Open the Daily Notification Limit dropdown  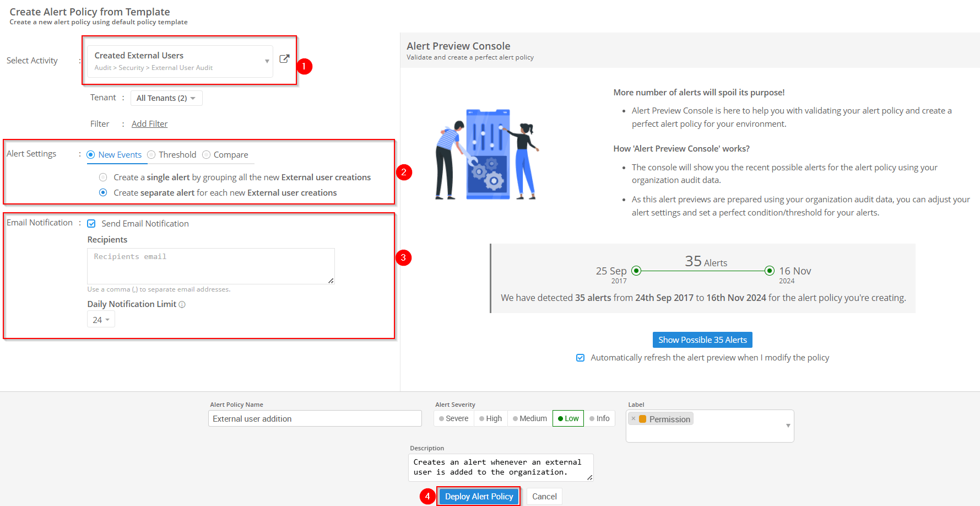[x=101, y=319]
